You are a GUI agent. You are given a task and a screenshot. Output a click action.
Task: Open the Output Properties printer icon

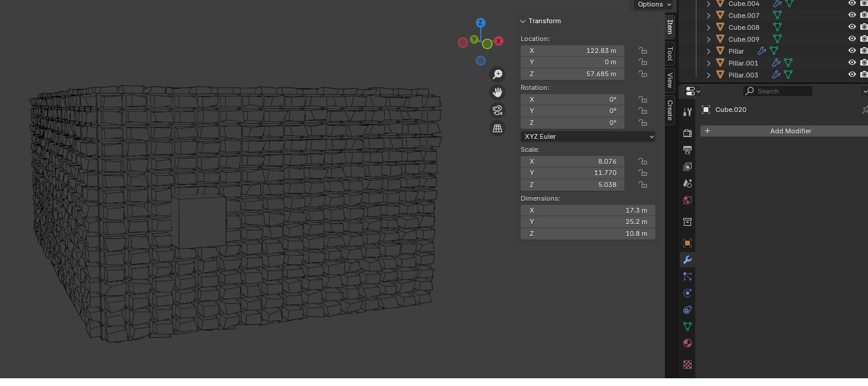pos(687,150)
